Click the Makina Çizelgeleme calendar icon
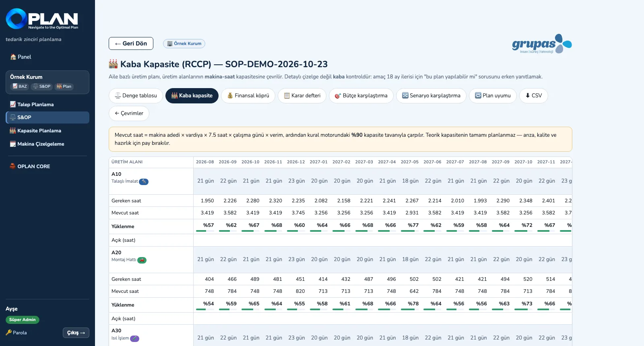Screen dimensions: 644x346 click(x=13, y=144)
